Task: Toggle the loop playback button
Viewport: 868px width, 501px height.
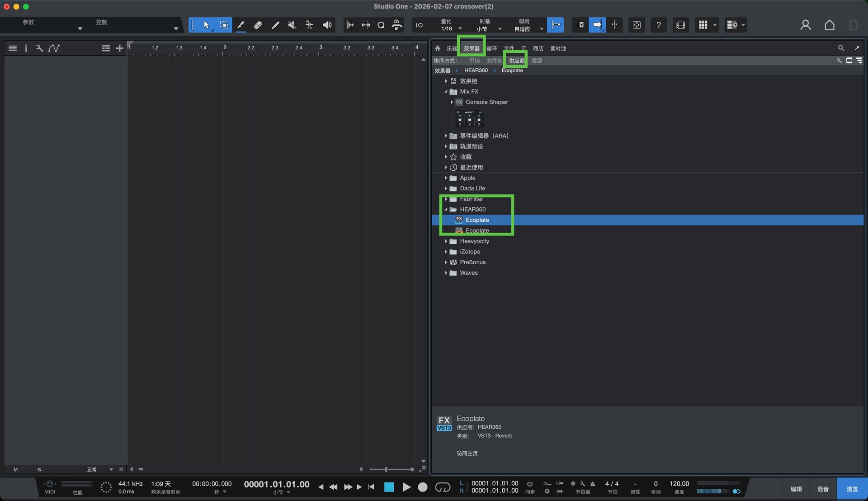Action: pos(442,487)
